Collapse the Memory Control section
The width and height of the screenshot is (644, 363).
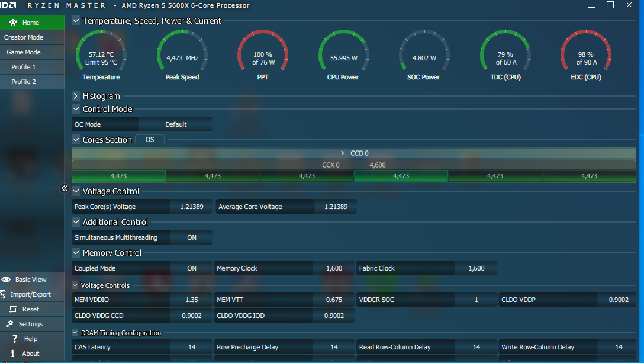(x=76, y=253)
